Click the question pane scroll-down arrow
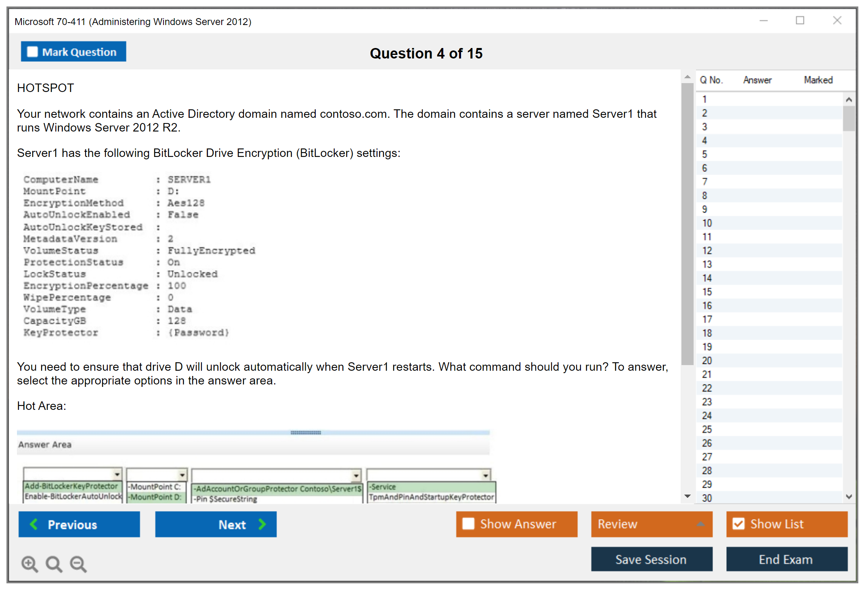868x593 pixels. tap(688, 496)
